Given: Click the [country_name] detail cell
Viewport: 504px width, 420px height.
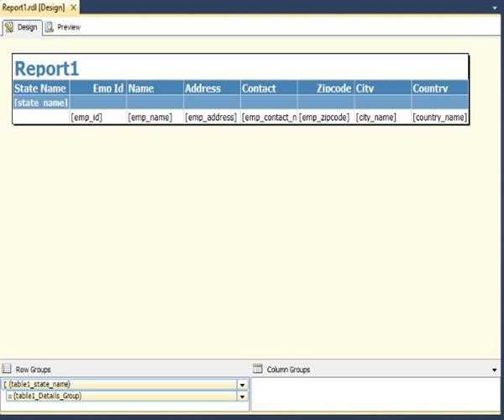Looking at the screenshot, I should tap(439, 118).
